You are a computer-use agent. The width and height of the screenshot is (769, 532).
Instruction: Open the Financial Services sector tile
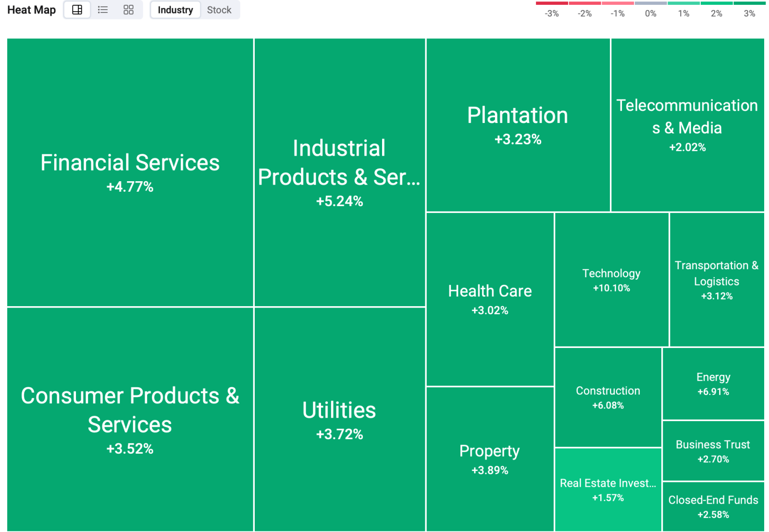130,173
